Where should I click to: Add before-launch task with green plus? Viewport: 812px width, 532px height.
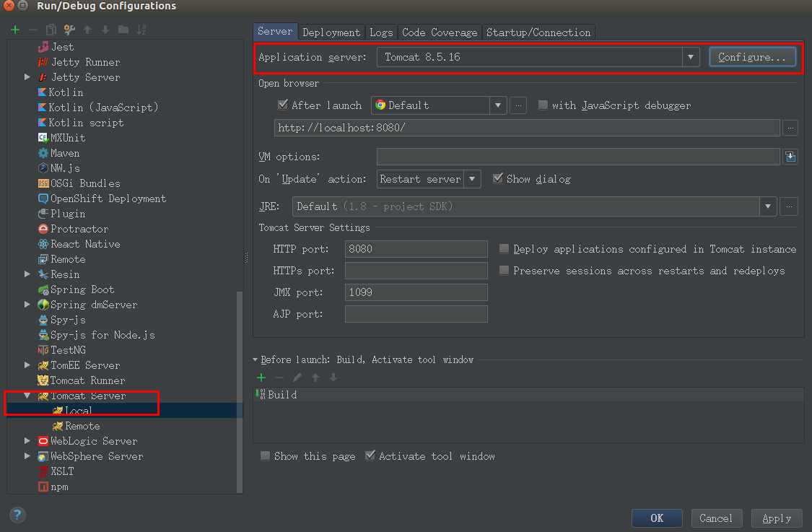(x=261, y=378)
